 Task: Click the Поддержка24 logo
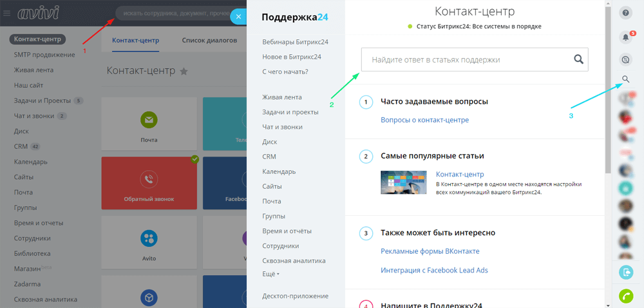[294, 17]
